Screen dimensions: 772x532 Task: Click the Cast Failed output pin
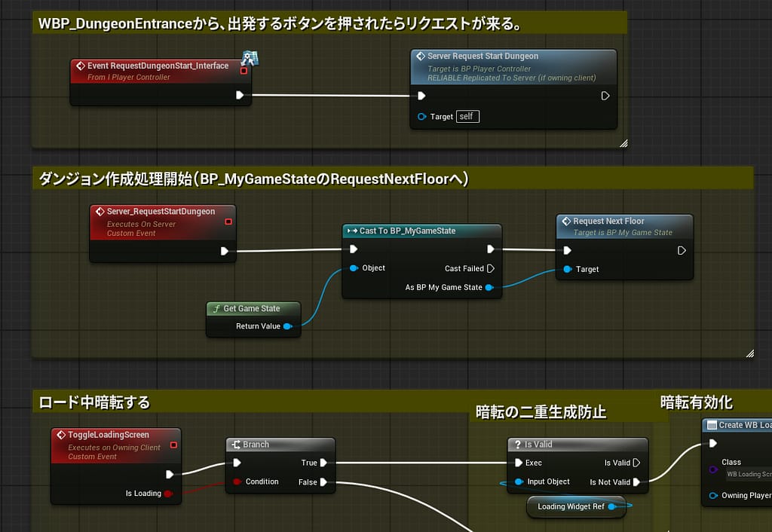(490, 268)
